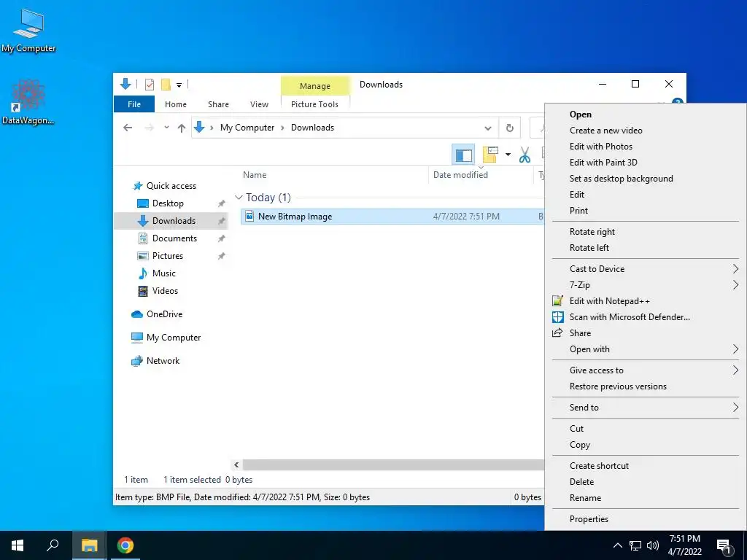747x560 pixels.
Task: Expand the Open with submenu
Action: (646, 349)
